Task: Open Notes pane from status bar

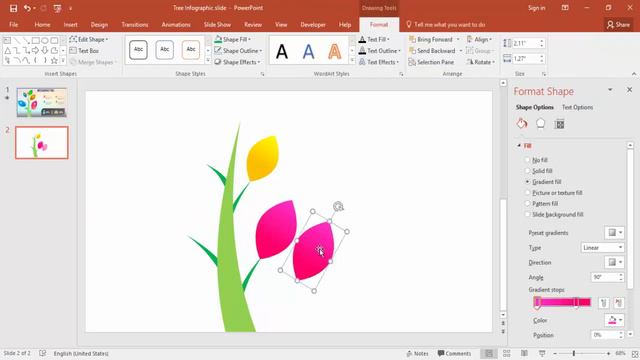Action: coord(418,353)
